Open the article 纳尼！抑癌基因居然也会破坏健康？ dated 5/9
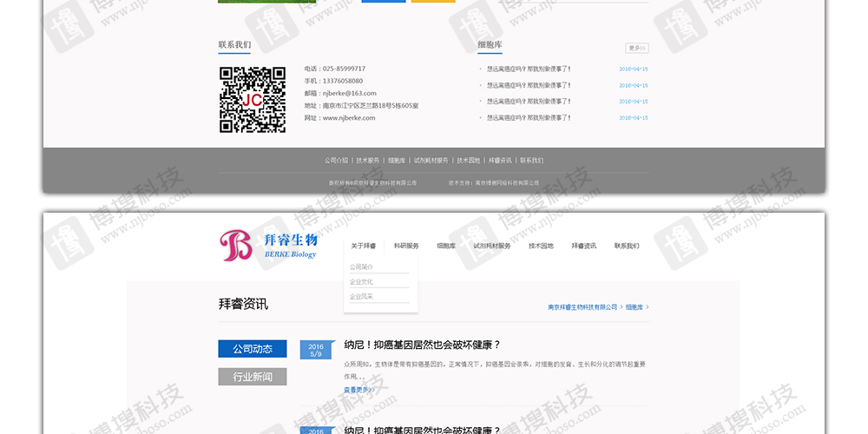This screenshot has width=868, height=434. [x=422, y=345]
